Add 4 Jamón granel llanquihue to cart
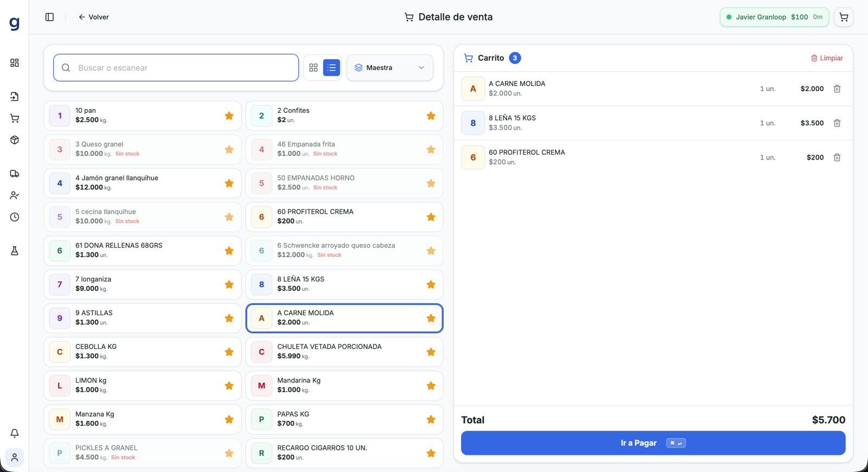868x472 pixels. [x=143, y=183]
